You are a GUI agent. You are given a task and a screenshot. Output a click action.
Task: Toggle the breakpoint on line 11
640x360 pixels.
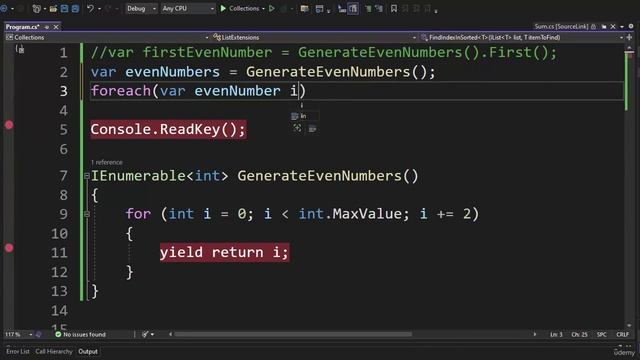[x=9, y=248]
